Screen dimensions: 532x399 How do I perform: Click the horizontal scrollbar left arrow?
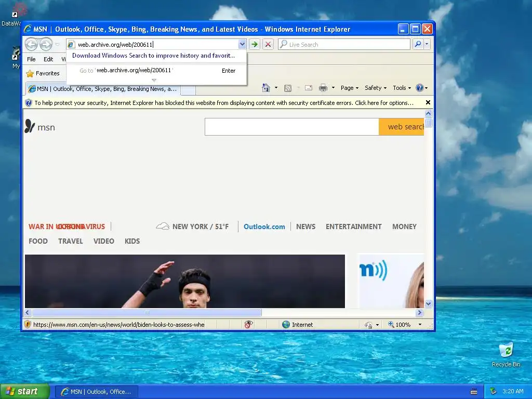pyautogui.click(x=28, y=312)
